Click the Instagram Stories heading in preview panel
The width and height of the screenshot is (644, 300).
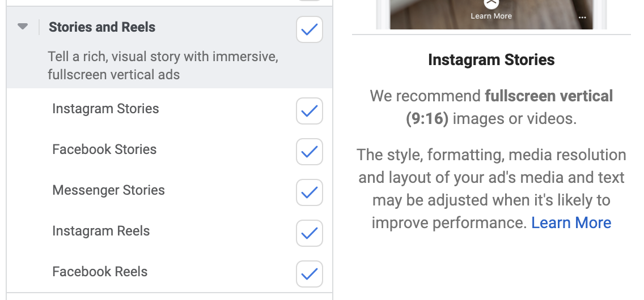pos(491,60)
